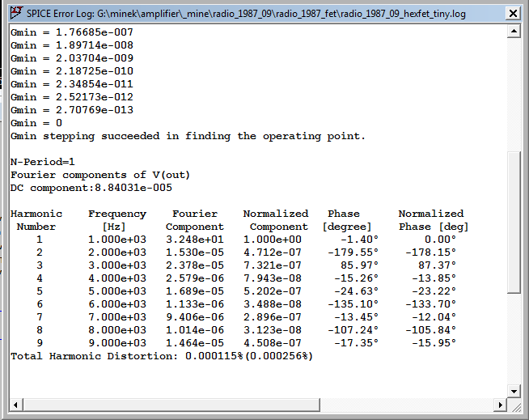Click the frequency value 6.000e+03
This screenshot has width=529, height=420.
coord(117,304)
